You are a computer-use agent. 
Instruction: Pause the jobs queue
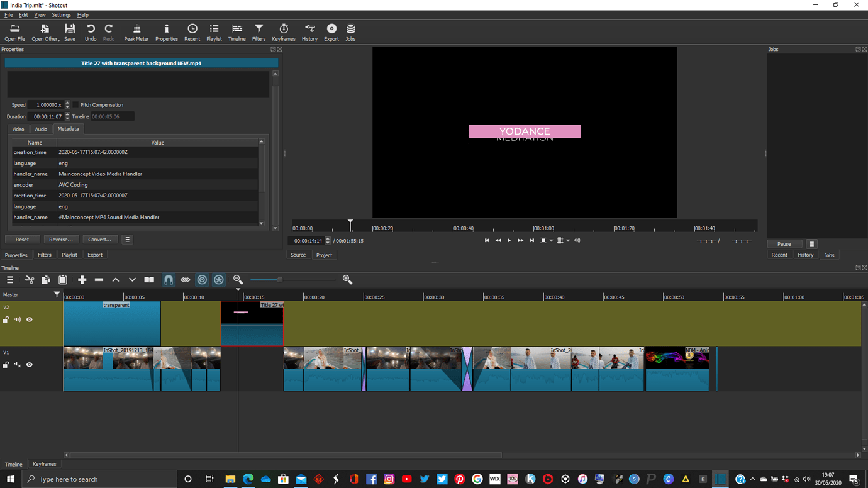784,244
